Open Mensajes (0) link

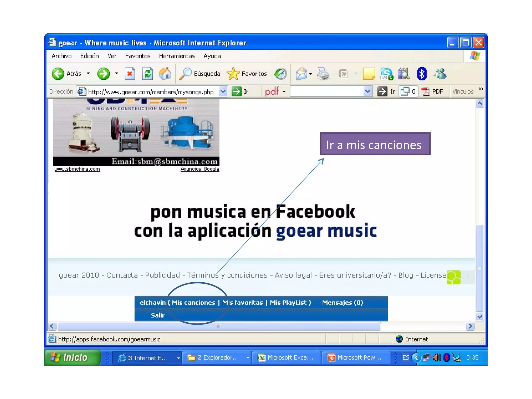point(343,303)
